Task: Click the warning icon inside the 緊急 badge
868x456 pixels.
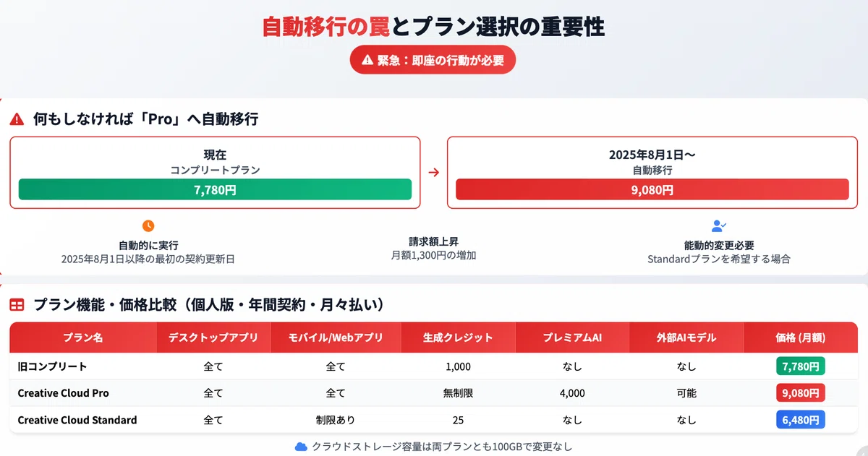Action: point(367,60)
